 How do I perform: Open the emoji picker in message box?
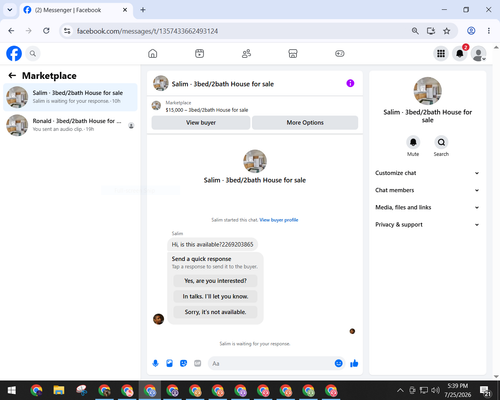point(338,363)
